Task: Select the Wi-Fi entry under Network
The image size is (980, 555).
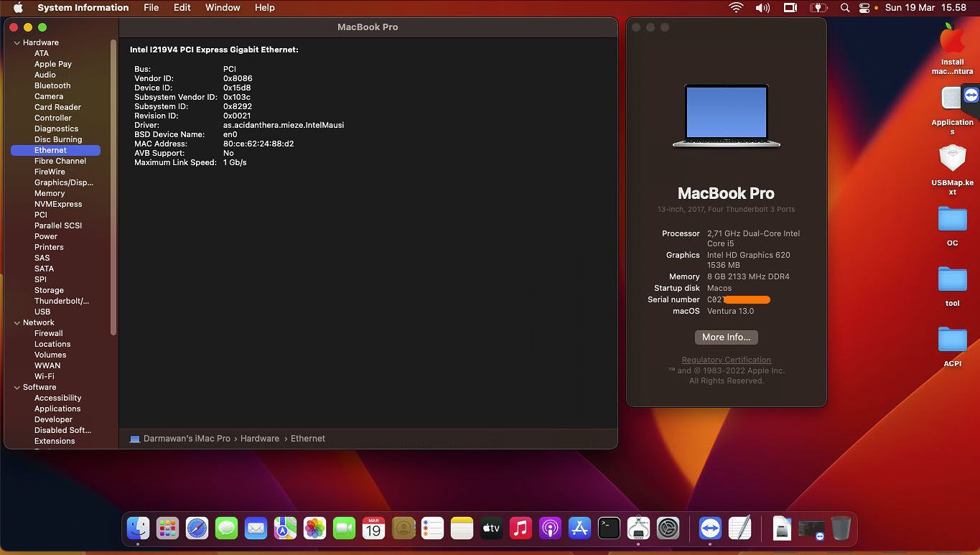Action: pos(45,376)
